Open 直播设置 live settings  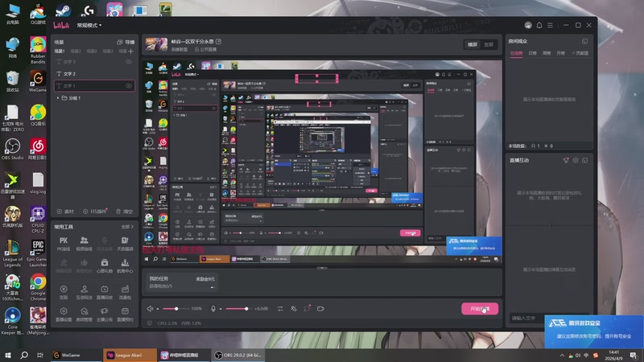click(64, 314)
